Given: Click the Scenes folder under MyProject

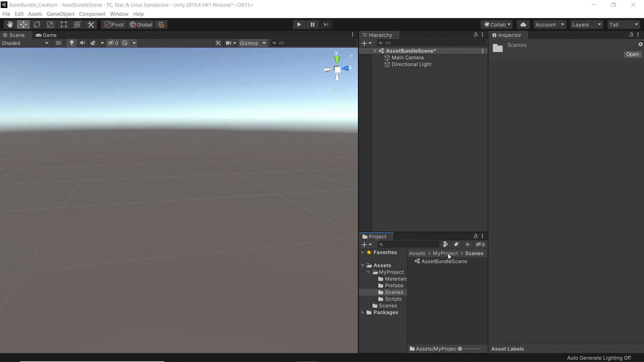Looking at the screenshot, I should 393,292.
